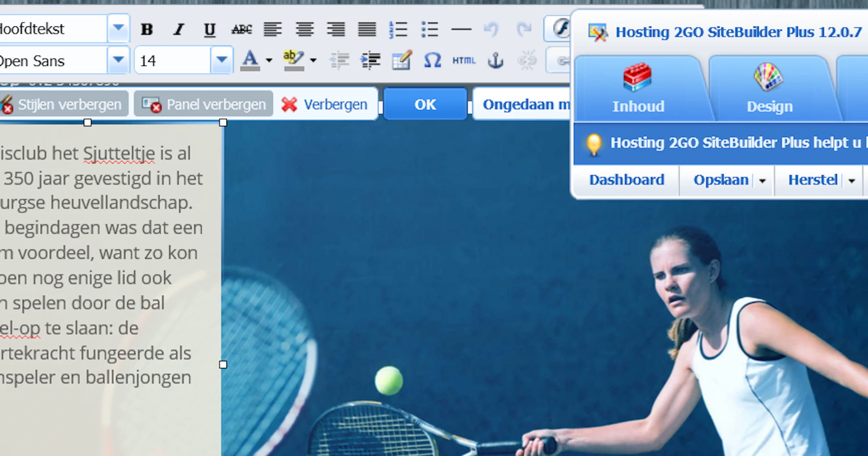Screen dimensions: 868x456
Task: Open HTML source editor
Action: point(464,60)
